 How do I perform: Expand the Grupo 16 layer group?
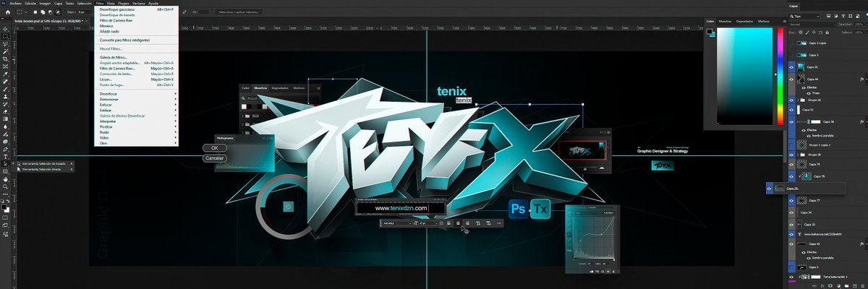pos(798,100)
